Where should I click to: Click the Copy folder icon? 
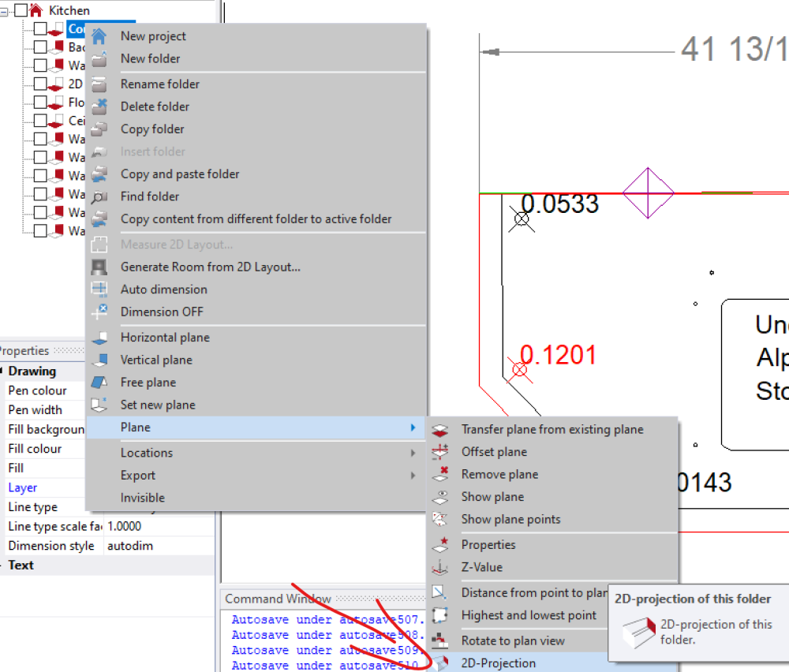pyautogui.click(x=99, y=129)
